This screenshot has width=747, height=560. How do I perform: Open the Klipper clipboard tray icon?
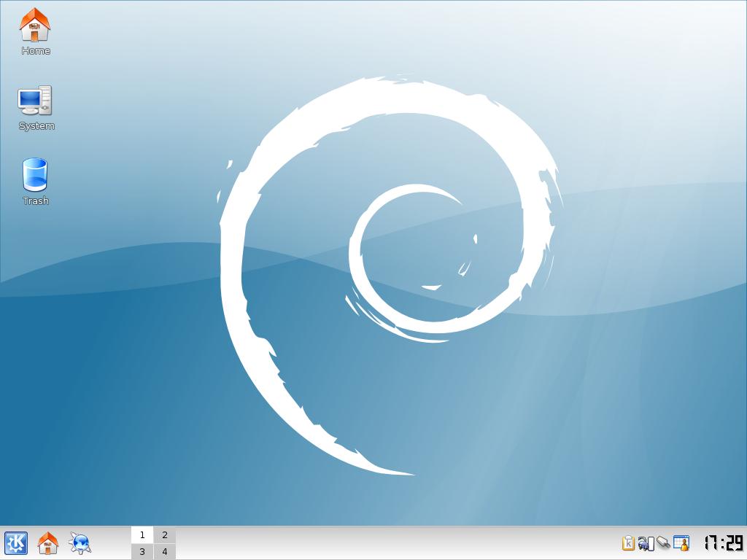pos(628,543)
